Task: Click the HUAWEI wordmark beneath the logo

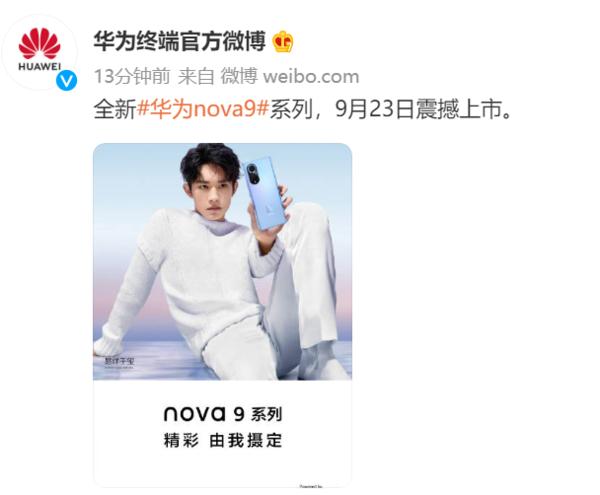Action: [39, 67]
